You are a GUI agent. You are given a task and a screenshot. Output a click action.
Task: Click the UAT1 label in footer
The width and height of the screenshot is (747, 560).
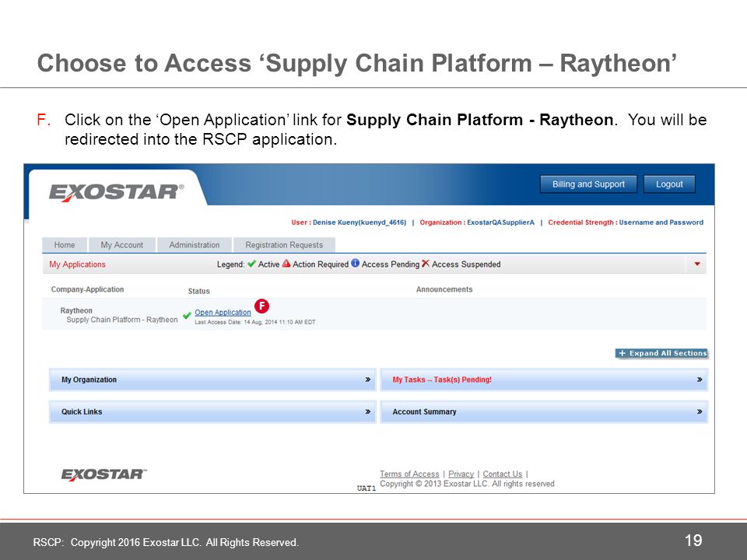pyautogui.click(x=366, y=488)
